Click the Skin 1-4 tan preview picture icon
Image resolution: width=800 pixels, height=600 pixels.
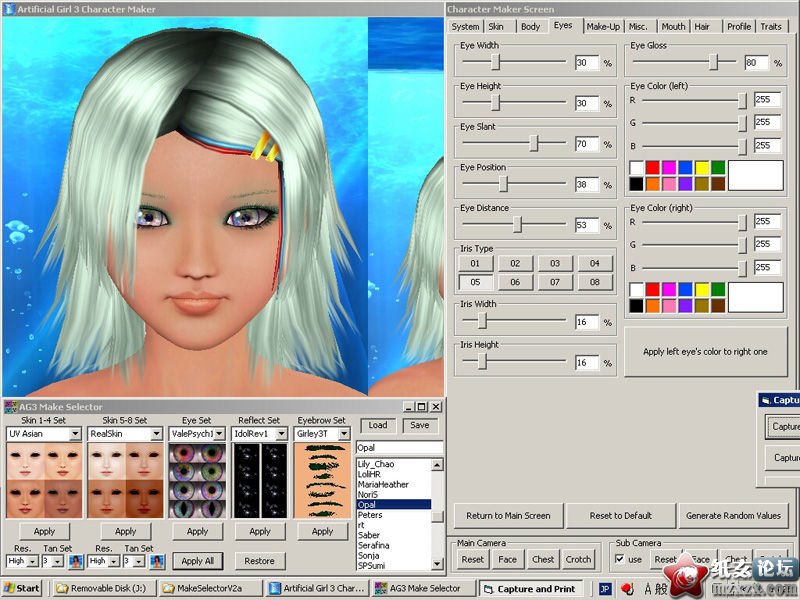(x=76, y=561)
